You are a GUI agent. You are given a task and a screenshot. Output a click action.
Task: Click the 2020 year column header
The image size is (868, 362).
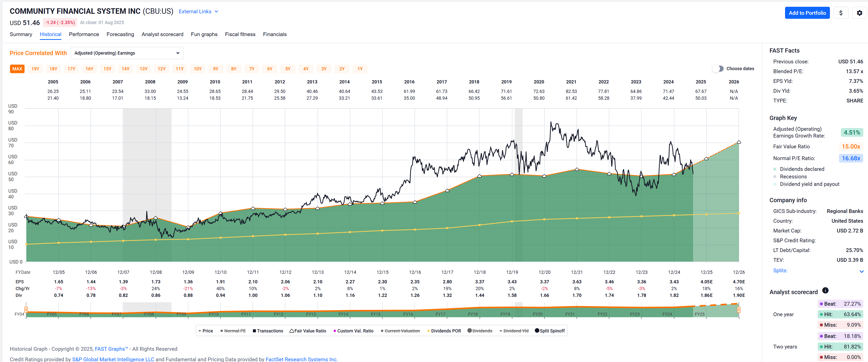pos(539,82)
